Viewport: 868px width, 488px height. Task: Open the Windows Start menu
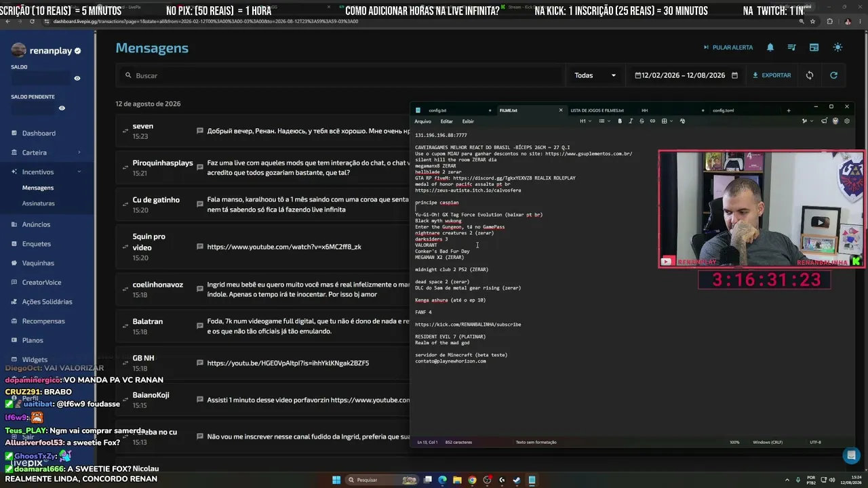click(336, 480)
